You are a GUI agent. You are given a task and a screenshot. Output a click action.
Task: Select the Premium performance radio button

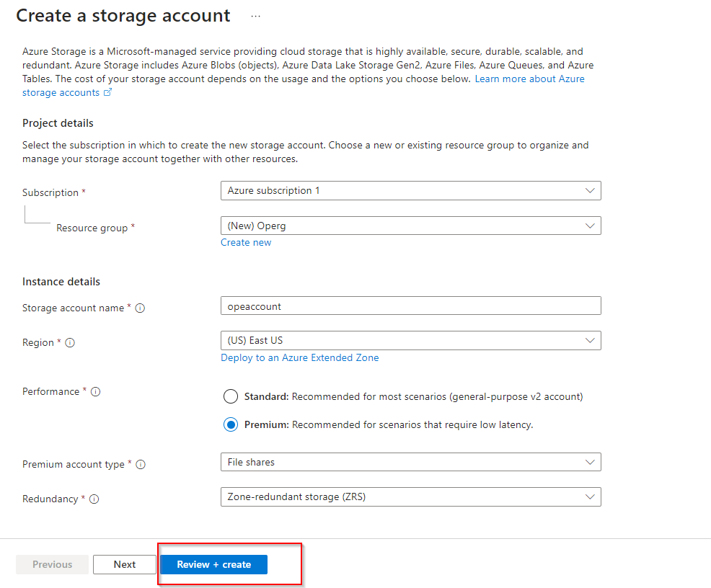(231, 424)
